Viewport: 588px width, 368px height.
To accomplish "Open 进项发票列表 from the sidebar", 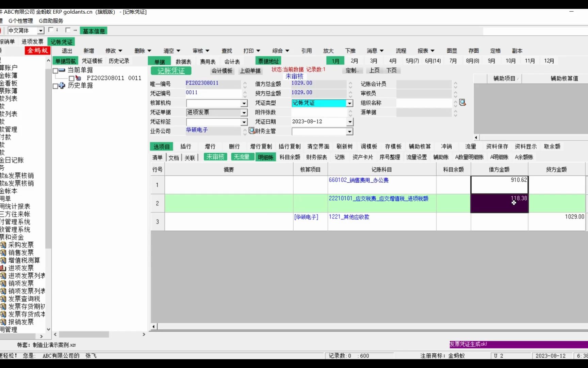I will pyautogui.click(x=24, y=276).
